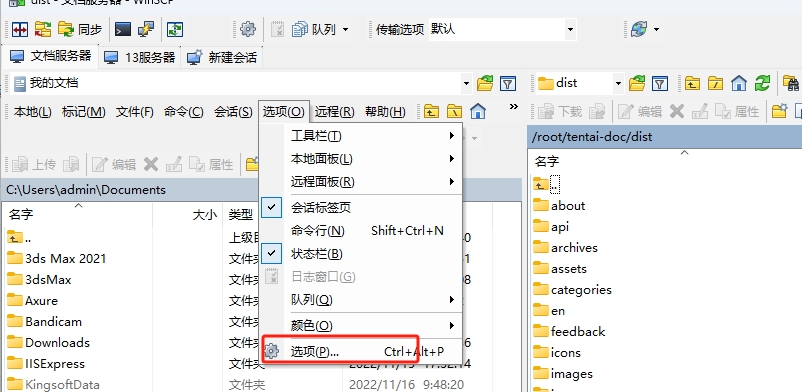Expand the 队列(Q) submenu in the menu
The width and height of the screenshot is (802, 392).
coord(361,299)
